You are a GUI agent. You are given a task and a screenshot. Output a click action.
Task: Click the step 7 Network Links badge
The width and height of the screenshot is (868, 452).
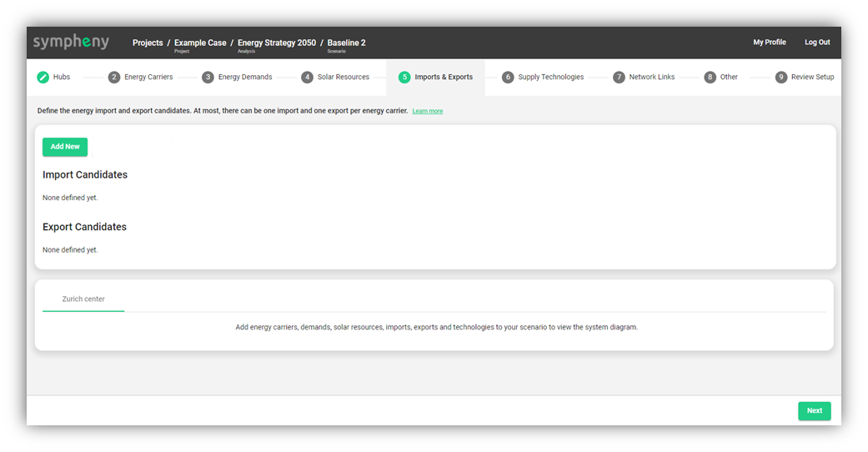(619, 78)
